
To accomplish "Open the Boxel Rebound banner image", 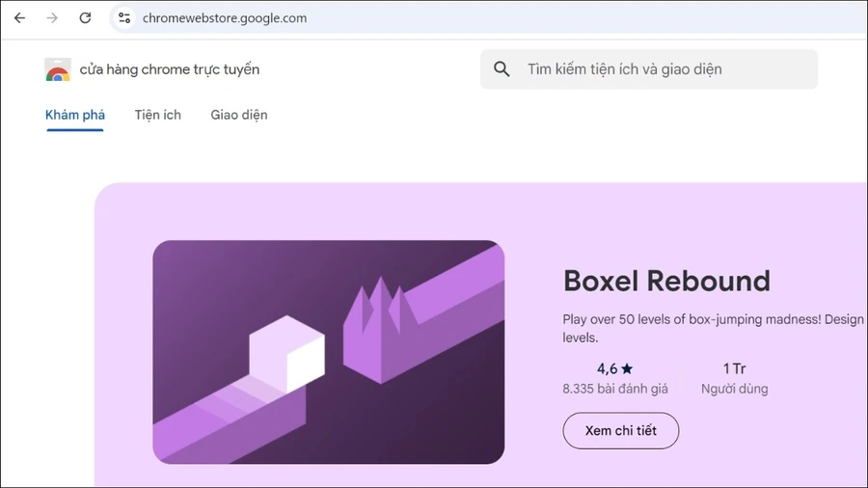I will [329, 352].
